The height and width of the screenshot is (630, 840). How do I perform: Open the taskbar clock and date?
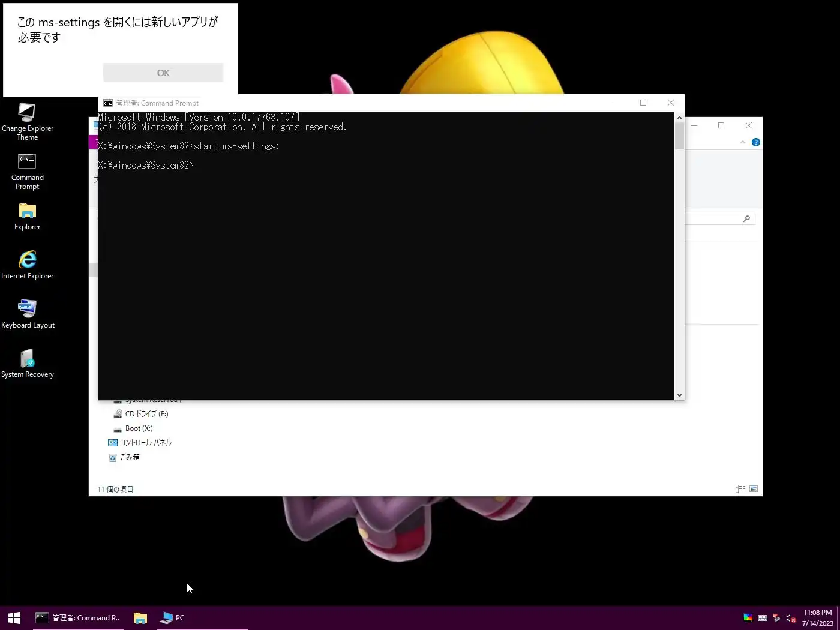[x=817, y=617]
